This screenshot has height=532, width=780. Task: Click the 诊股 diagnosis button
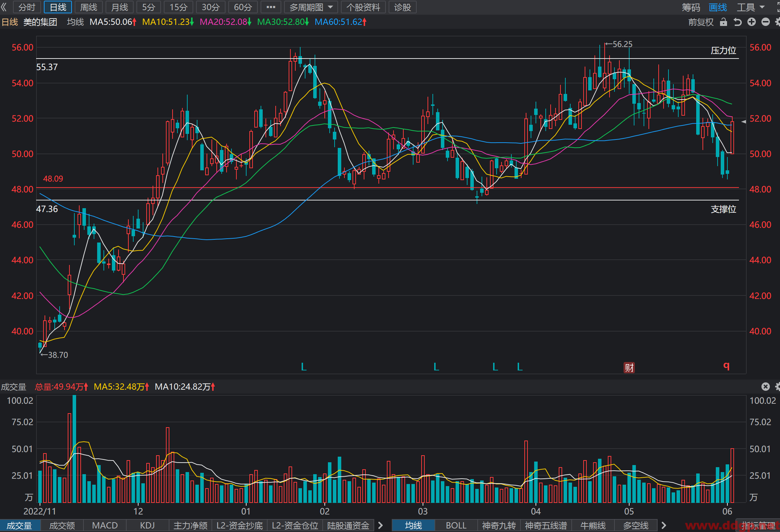pyautogui.click(x=403, y=7)
